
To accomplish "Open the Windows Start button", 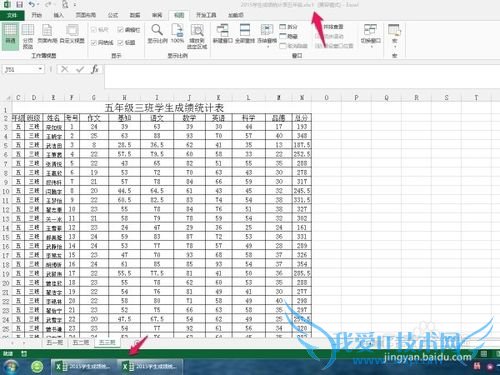I will coord(10,367).
